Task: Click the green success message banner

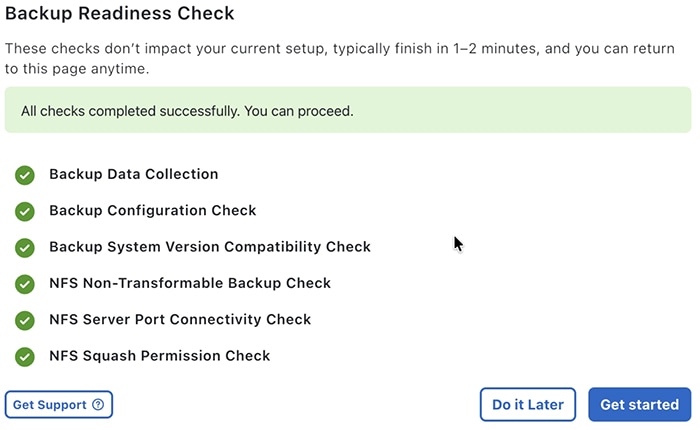Action: (500, 110)
